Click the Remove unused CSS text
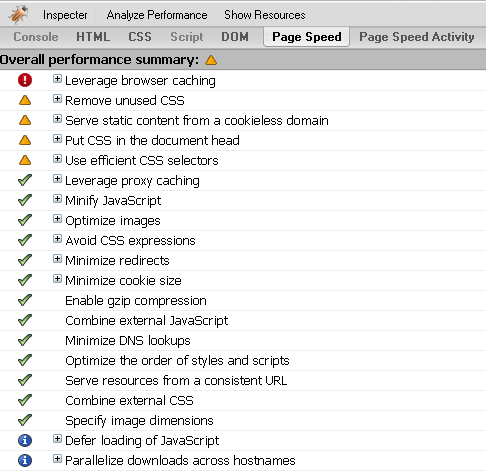Viewport: 486px width, 473px height. [x=125, y=100]
